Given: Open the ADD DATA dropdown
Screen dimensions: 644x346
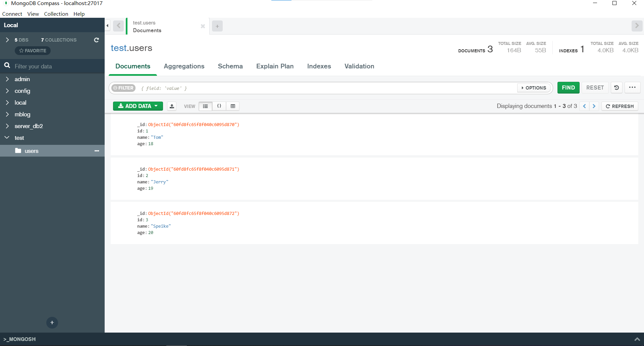Looking at the screenshot, I should [x=138, y=106].
